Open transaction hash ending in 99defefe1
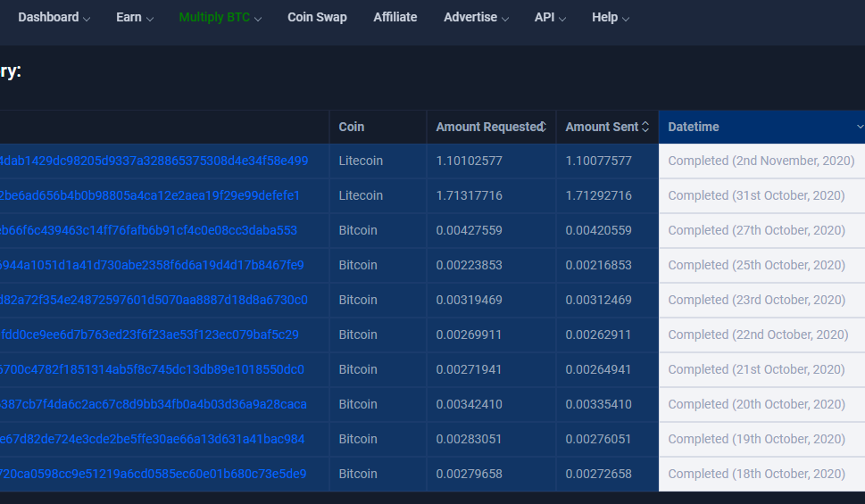The image size is (865, 504). (x=150, y=196)
